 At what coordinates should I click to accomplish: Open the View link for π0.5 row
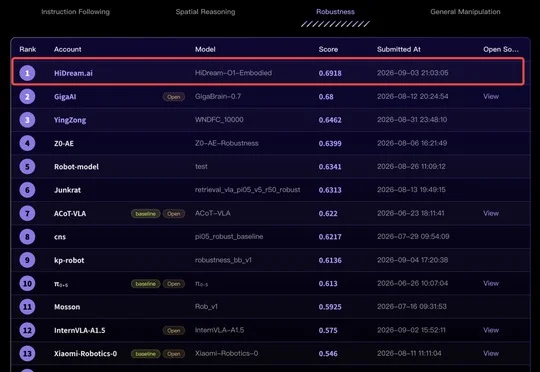pyautogui.click(x=491, y=283)
